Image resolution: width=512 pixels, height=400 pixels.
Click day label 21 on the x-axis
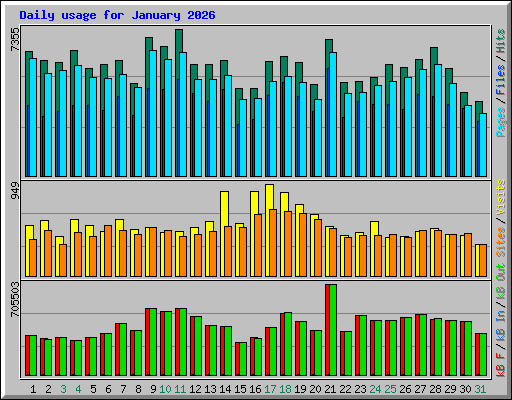pyautogui.click(x=330, y=389)
